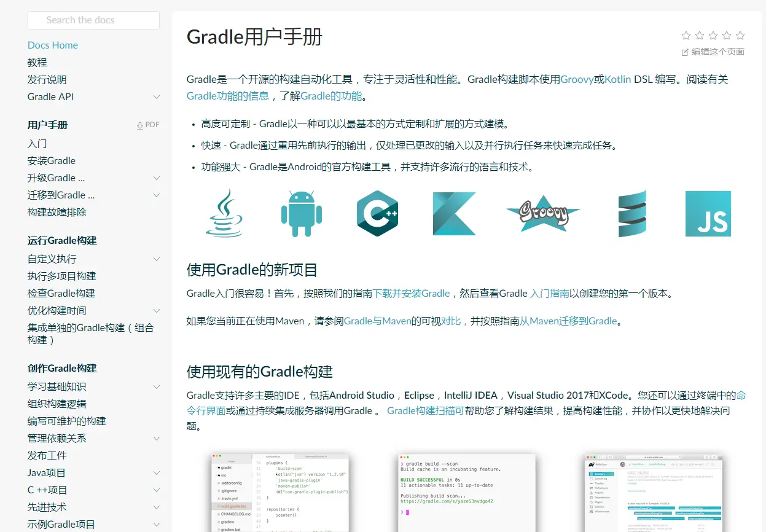The image size is (766, 532).
Task: Open the Gradle构建扫描可 link
Action: click(x=426, y=410)
